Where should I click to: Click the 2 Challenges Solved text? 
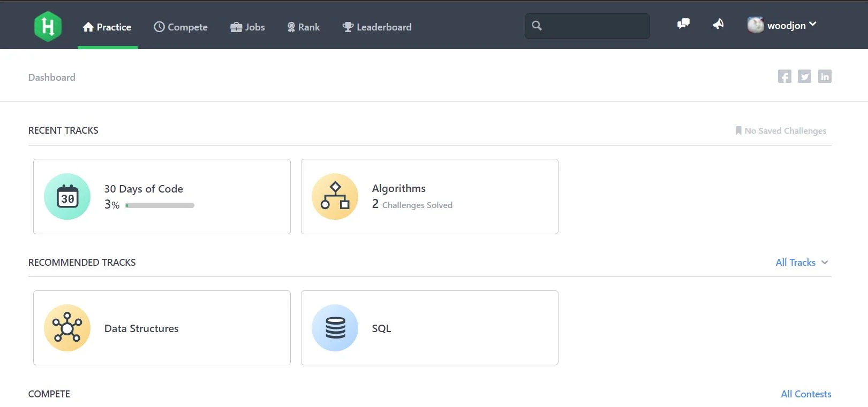tap(412, 204)
